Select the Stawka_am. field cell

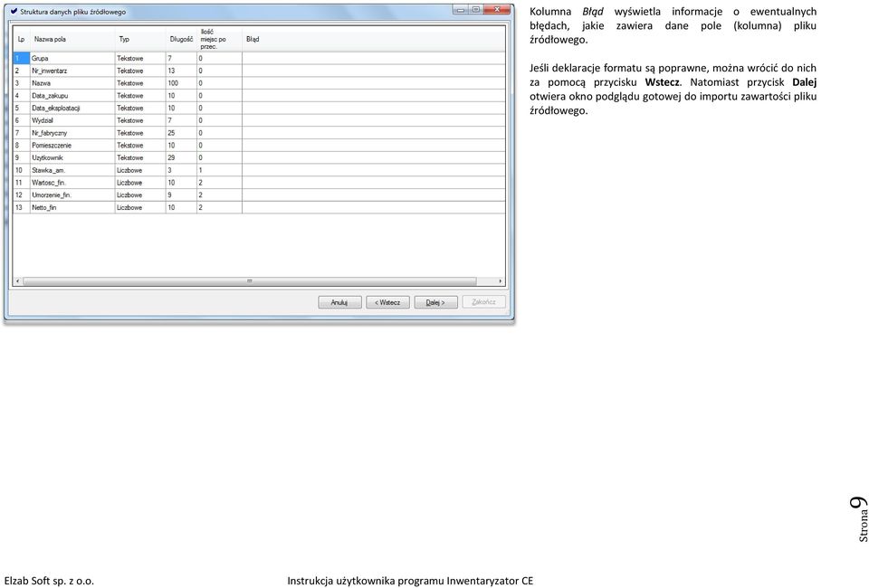pos(72,170)
